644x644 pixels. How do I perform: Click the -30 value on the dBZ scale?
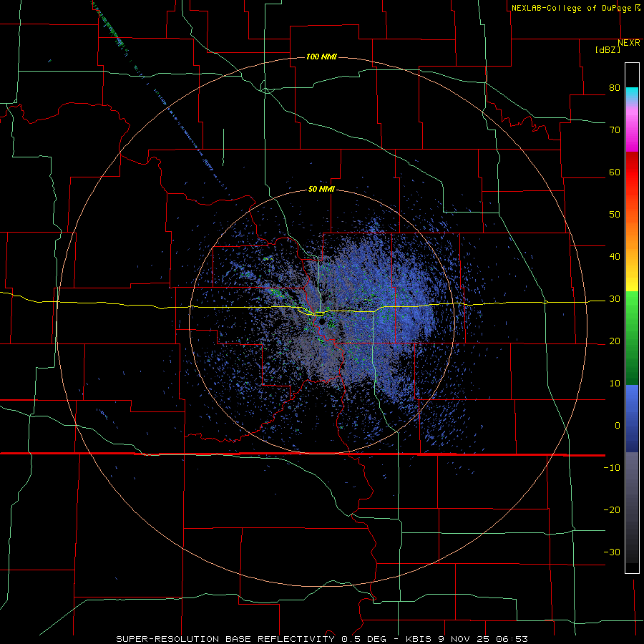click(x=612, y=552)
